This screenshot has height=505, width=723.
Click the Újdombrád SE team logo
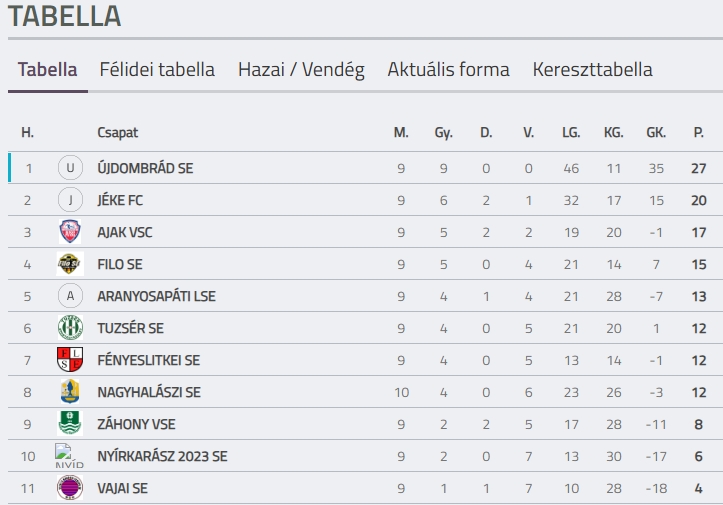(x=70, y=168)
